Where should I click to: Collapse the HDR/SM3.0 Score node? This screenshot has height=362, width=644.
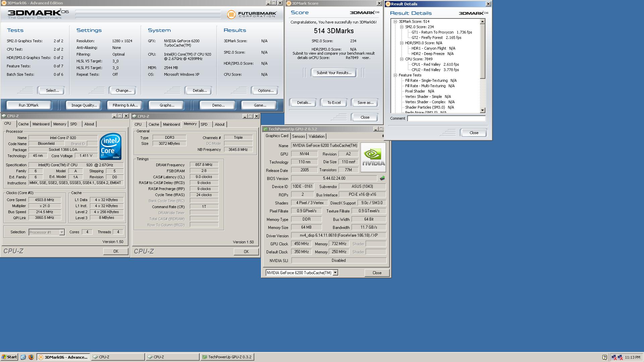click(x=401, y=43)
